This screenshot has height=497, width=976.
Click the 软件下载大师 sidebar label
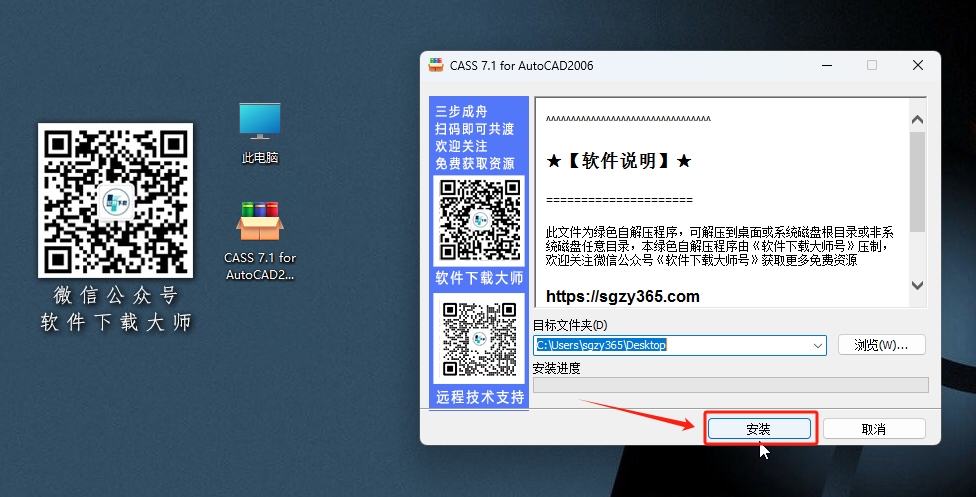[x=479, y=278]
